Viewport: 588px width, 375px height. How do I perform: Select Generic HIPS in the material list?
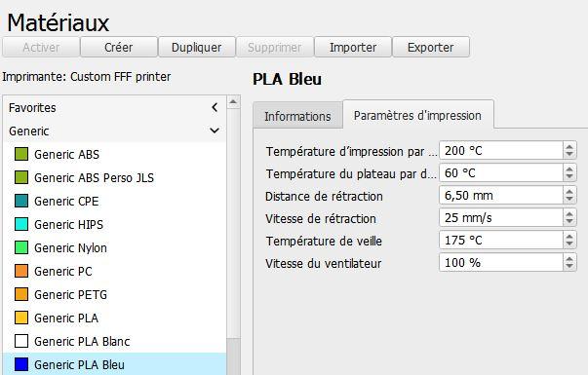(x=114, y=224)
